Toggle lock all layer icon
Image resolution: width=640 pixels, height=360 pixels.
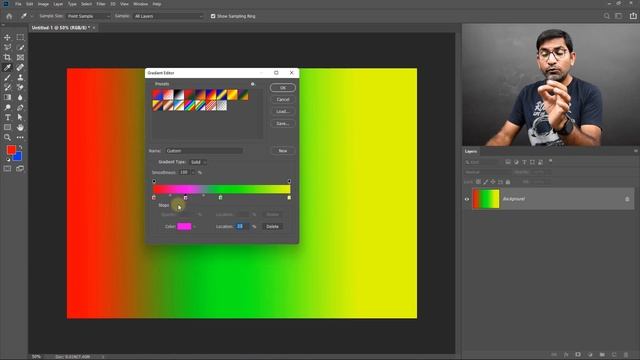click(x=508, y=182)
